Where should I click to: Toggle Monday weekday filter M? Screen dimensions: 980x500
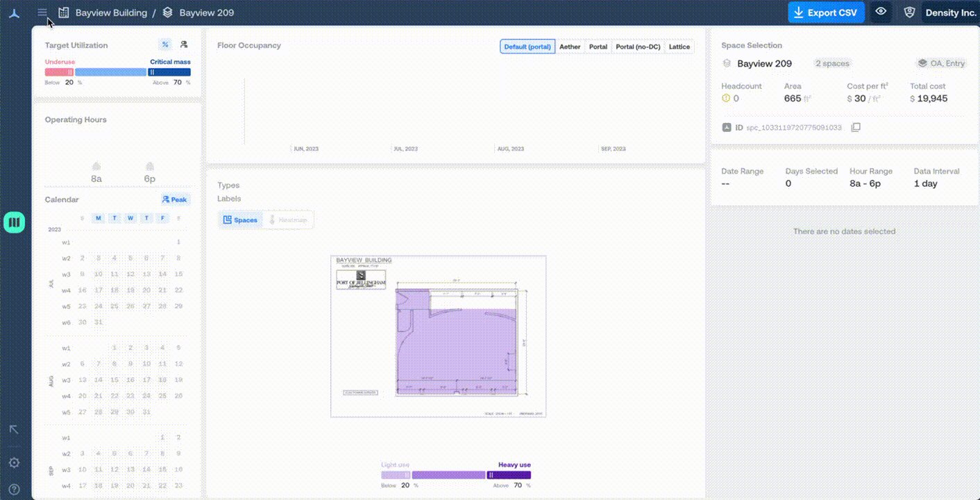[x=99, y=218]
